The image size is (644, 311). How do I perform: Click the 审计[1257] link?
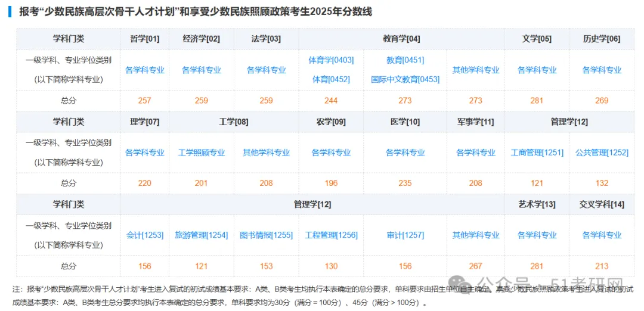[x=405, y=235]
